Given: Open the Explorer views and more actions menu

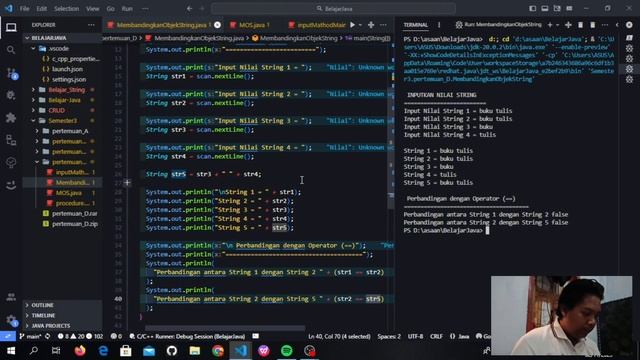Looking at the screenshot, I should (x=91, y=25).
